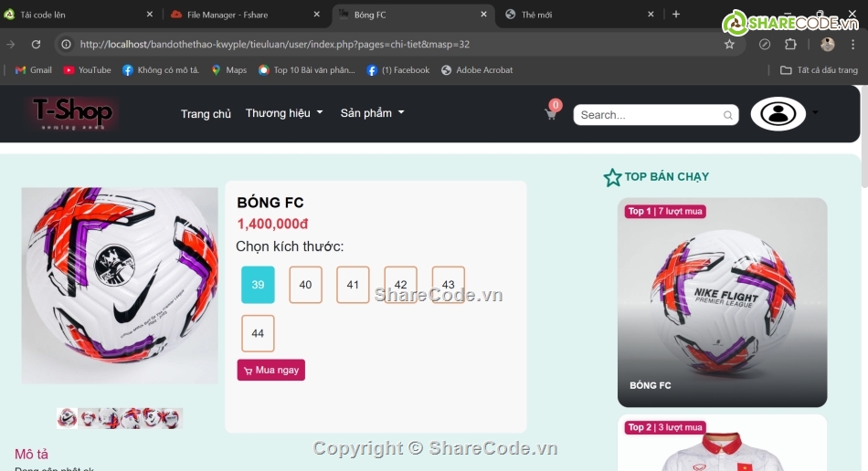868x471 pixels.
Task: Open the Gmail bookmark
Action: [33, 70]
